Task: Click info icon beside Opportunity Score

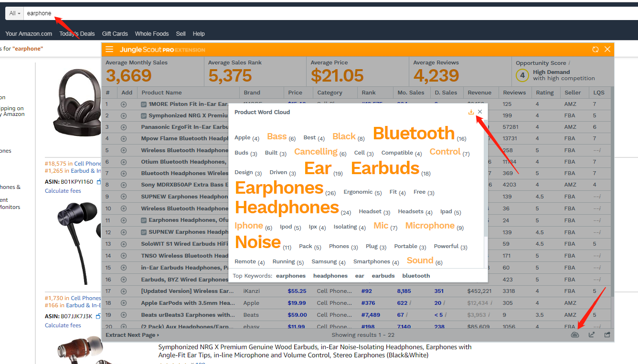Action: click(569, 63)
